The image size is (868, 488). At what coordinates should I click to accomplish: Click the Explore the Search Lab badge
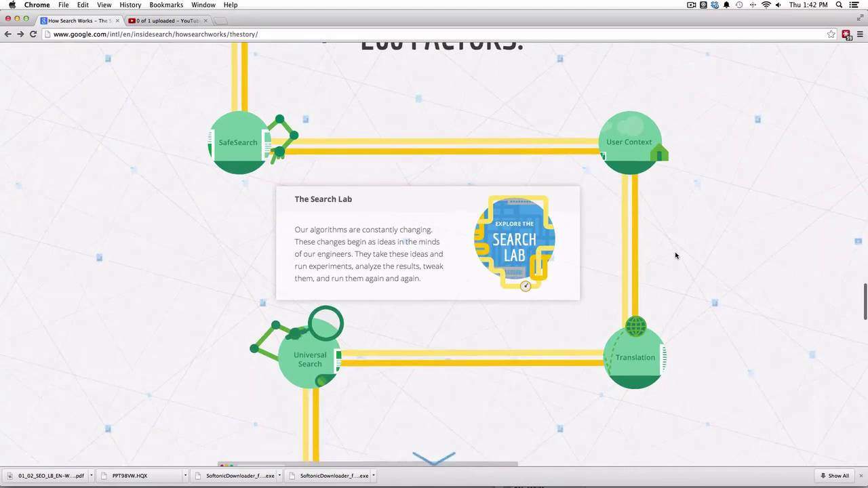coord(514,240)
